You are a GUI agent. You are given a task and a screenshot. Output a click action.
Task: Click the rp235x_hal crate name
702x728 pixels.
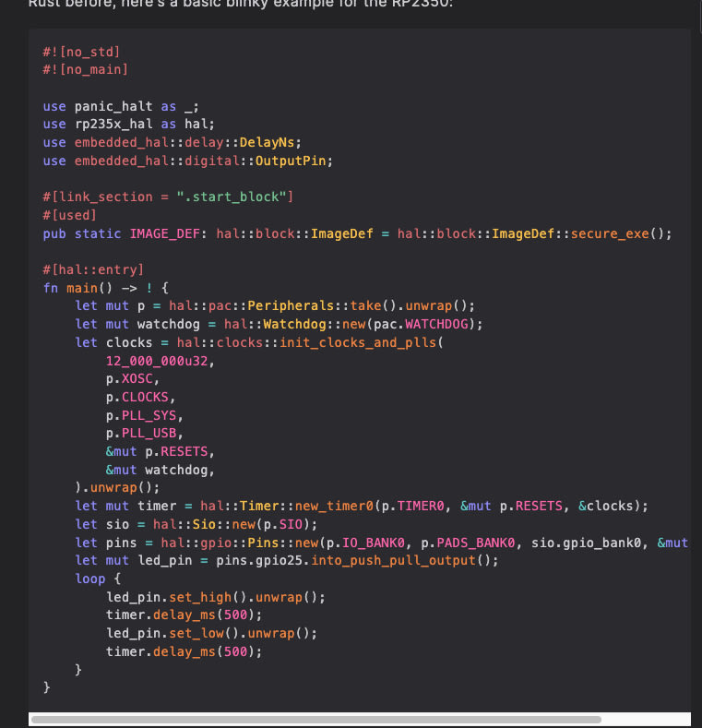[x=113, y=125]
